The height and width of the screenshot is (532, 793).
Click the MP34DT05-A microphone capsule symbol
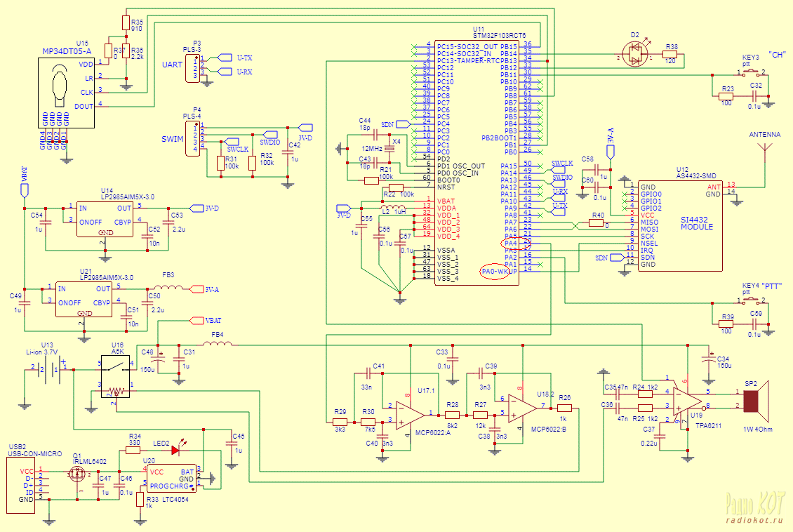point(59,85)
